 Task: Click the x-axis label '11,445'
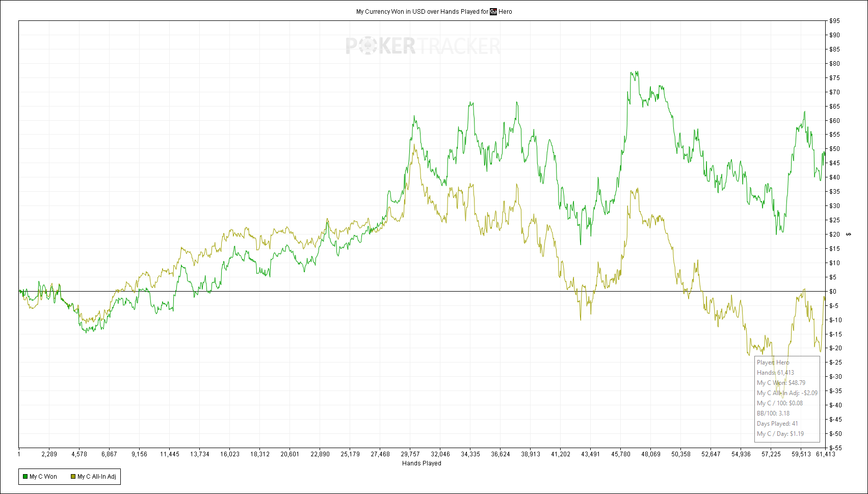coord(169,454)
